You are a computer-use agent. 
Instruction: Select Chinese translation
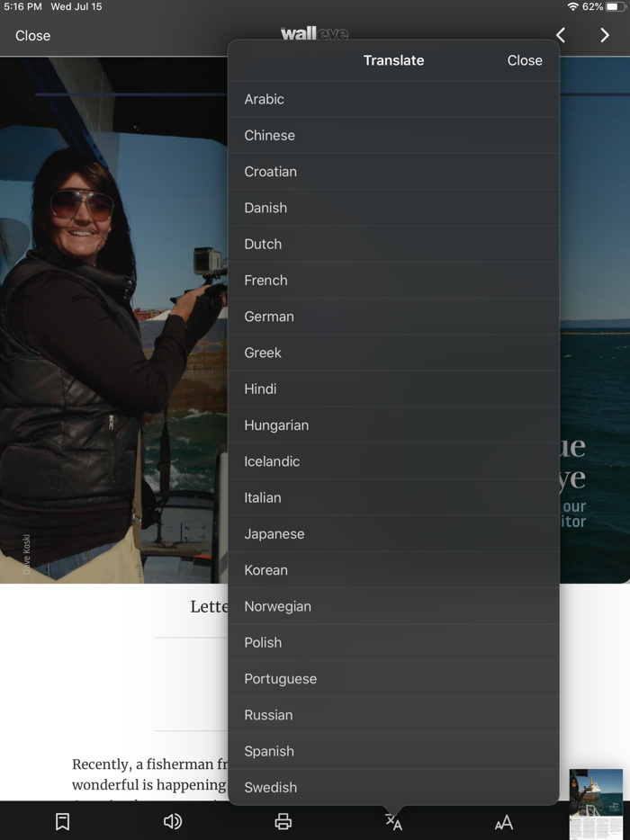[393, 136]
